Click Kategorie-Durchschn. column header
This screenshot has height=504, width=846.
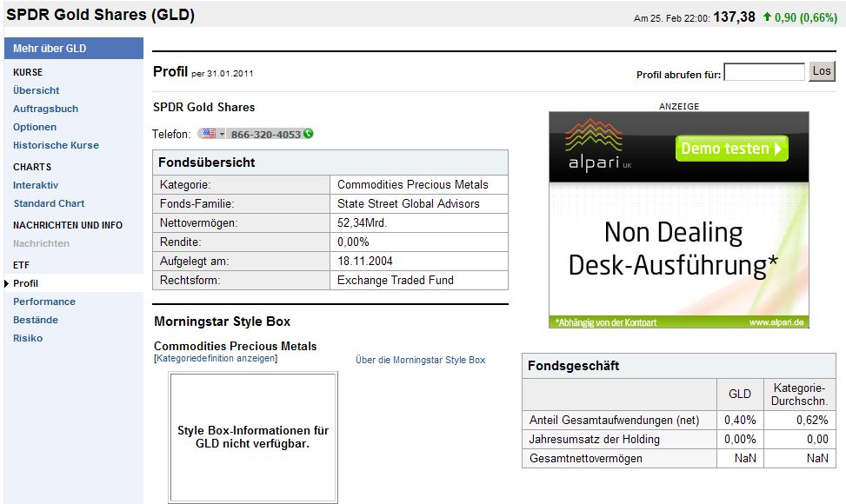click(x=799, y=395)
